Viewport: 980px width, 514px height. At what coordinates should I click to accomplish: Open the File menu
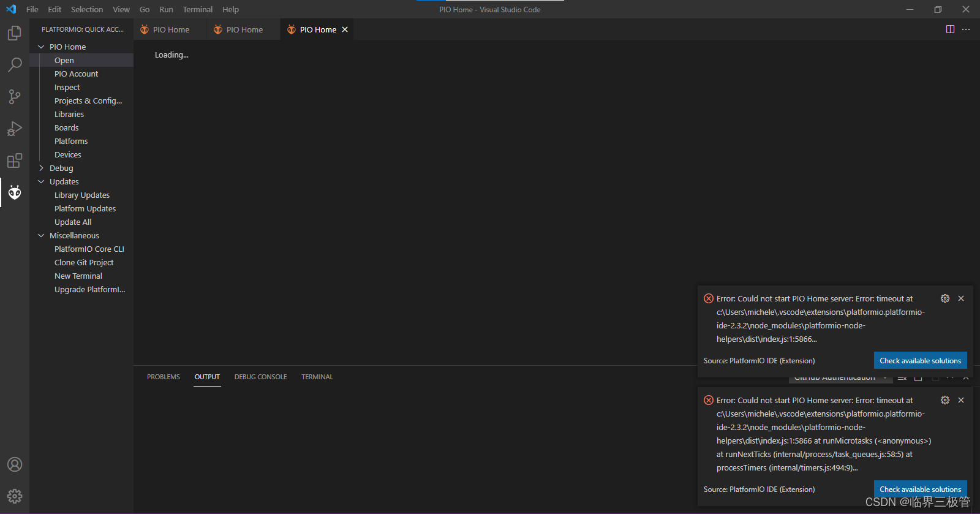coord(32,9)
